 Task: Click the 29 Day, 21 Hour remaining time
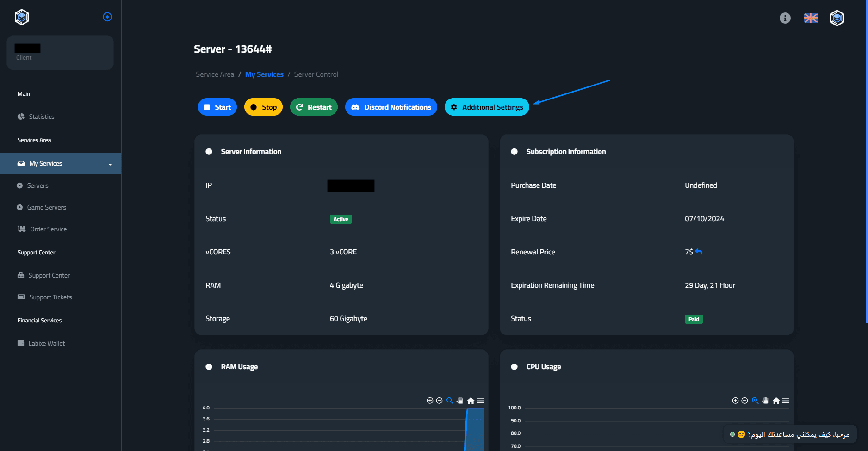(710, 285)
